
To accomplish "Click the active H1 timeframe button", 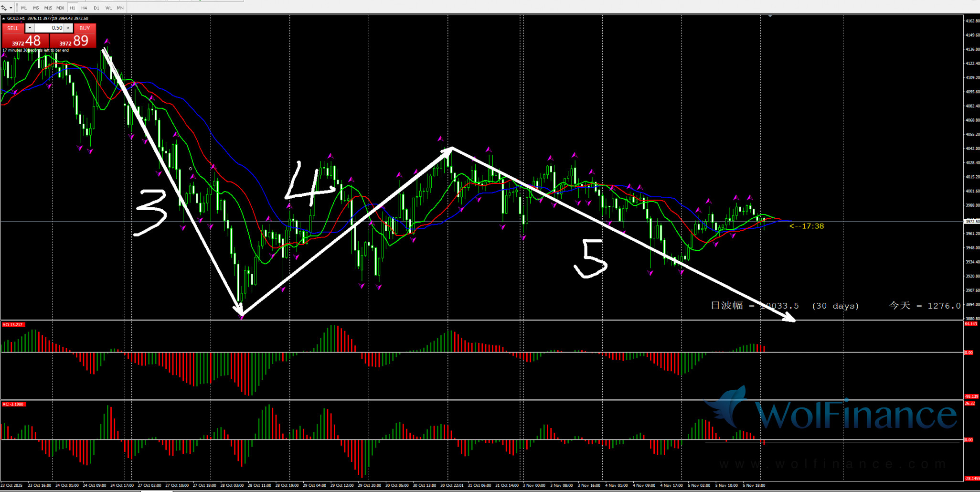I will click(x=72, y=8).
